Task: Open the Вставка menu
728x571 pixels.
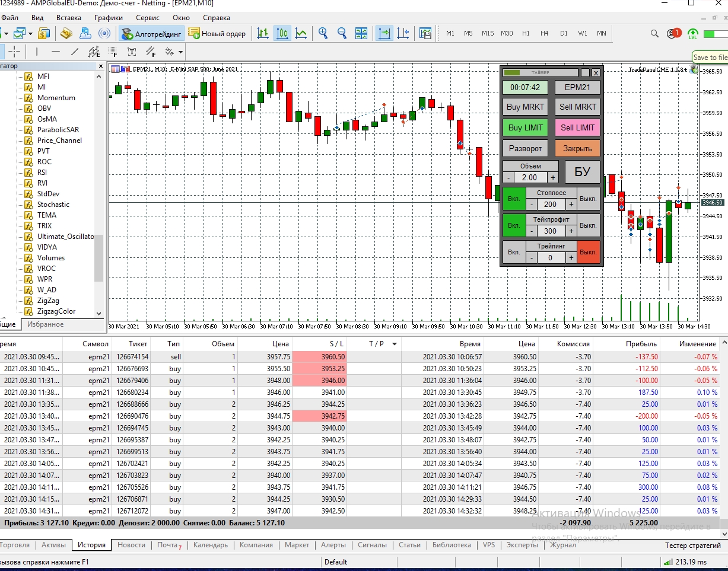Action: click(x=69, y=18)
